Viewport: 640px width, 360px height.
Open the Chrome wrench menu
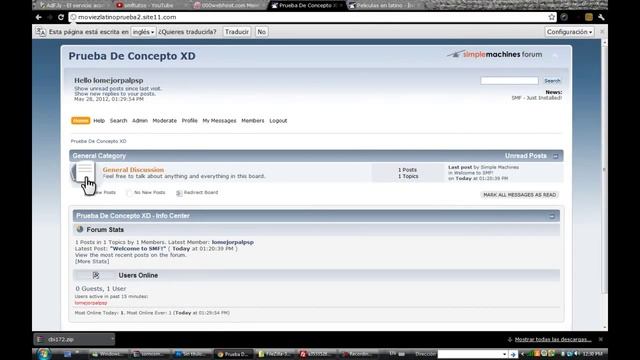[x=601, y=17]
